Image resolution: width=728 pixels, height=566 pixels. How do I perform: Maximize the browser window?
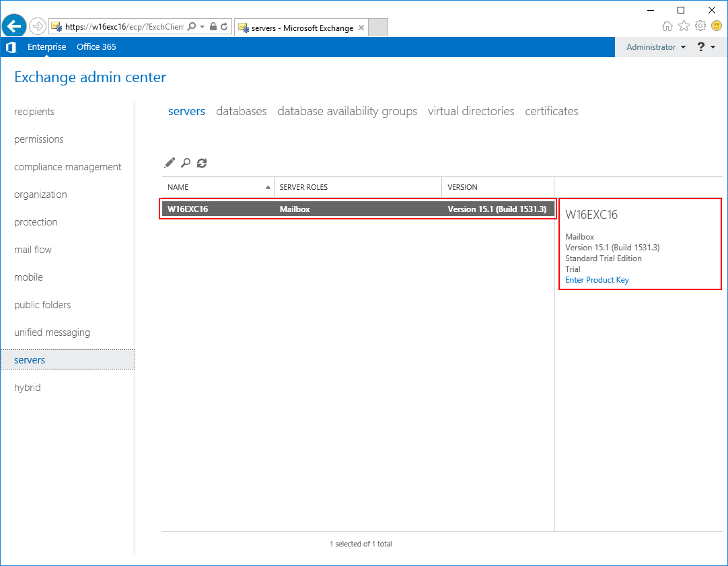[x=681, y=9]
